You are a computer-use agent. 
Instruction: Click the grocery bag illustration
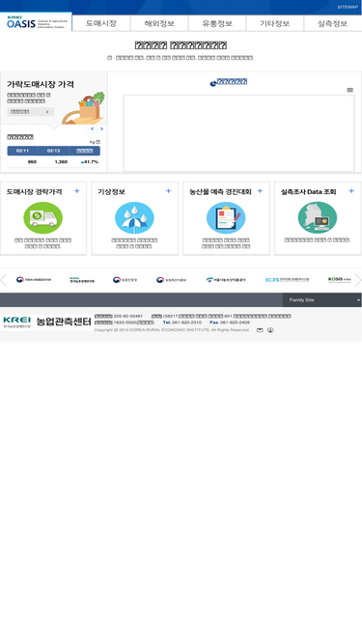(x=84, y=108)
